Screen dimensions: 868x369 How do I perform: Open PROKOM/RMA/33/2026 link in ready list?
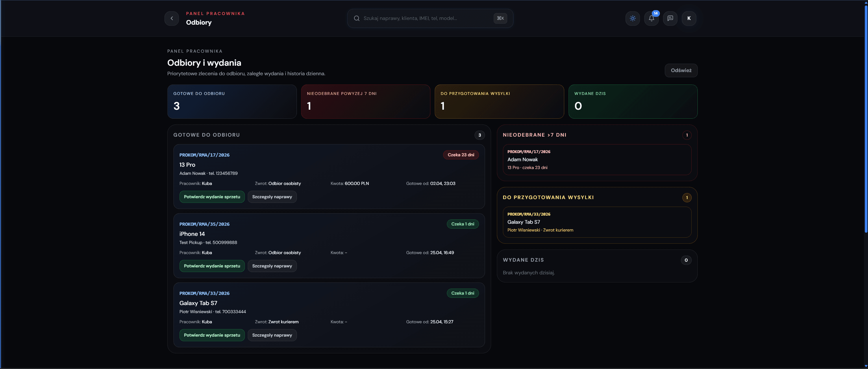click(204, 293)
